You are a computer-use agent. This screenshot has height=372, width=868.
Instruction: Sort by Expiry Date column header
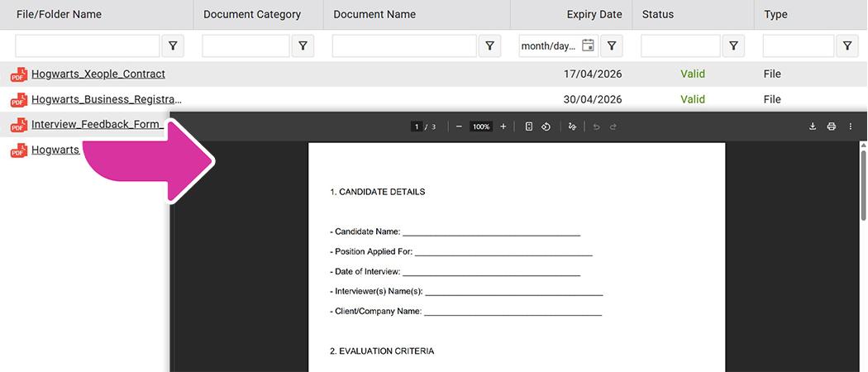click(x=594, y=14)
